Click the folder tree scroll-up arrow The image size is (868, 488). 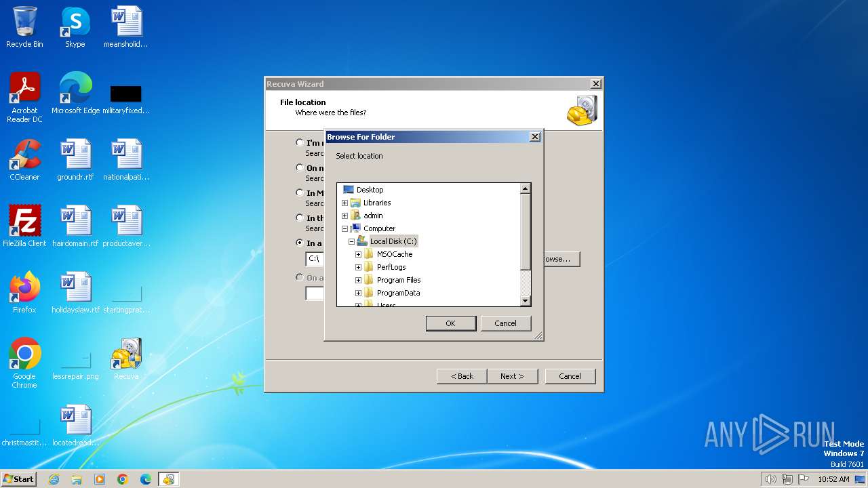[x=525, y=188]
